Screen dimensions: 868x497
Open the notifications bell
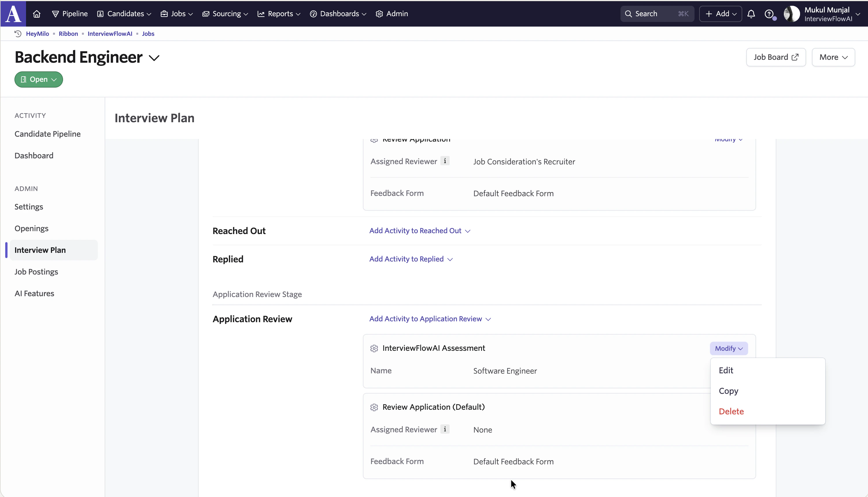tap(752, 14)
